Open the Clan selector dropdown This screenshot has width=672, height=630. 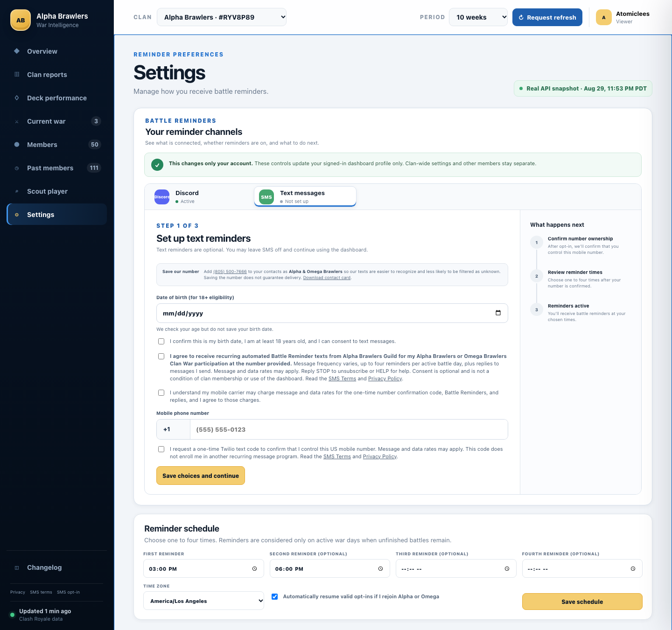[222, 17]
